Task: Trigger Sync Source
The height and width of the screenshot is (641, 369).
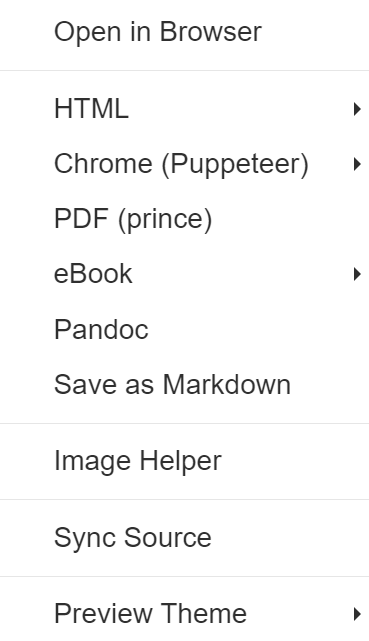Action: point(184,537)
